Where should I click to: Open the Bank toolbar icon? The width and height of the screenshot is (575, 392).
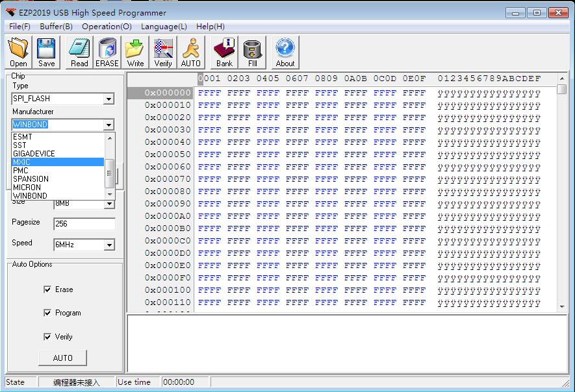[225, 52]
